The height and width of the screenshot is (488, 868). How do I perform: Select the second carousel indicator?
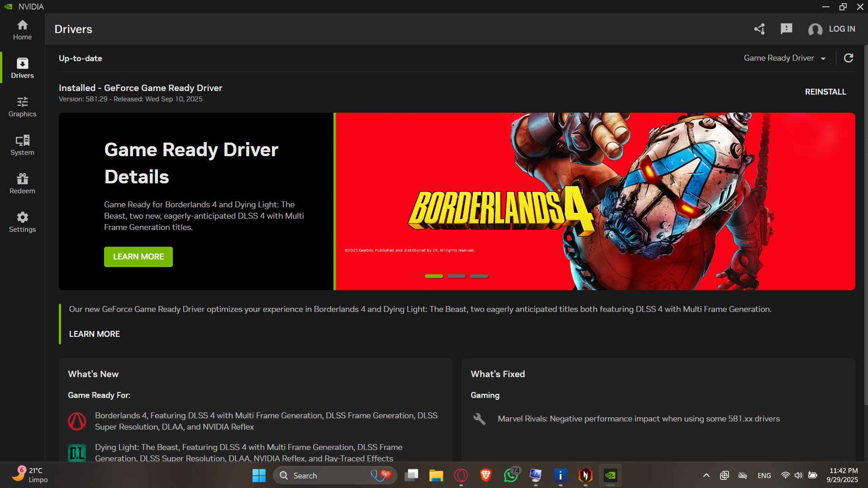click(457, 276)
